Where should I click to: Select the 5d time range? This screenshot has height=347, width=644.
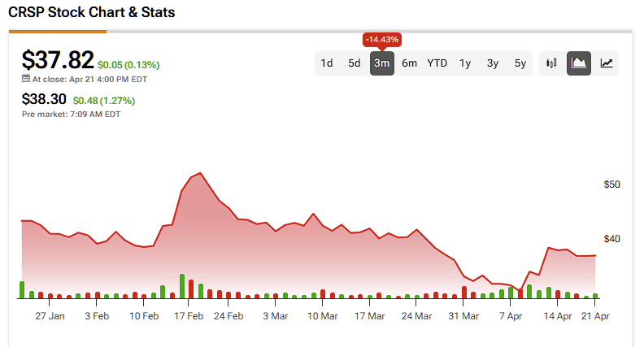point(354,63)
